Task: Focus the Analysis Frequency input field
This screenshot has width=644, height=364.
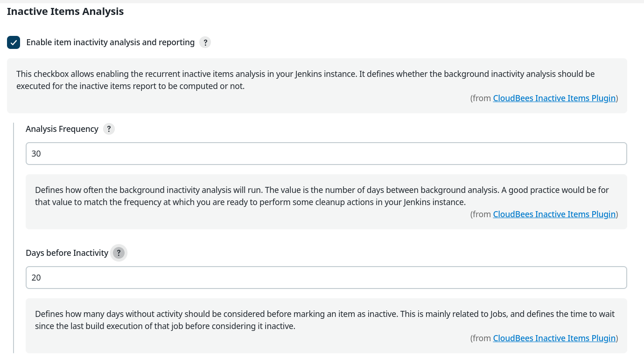Action: [326, 153]
